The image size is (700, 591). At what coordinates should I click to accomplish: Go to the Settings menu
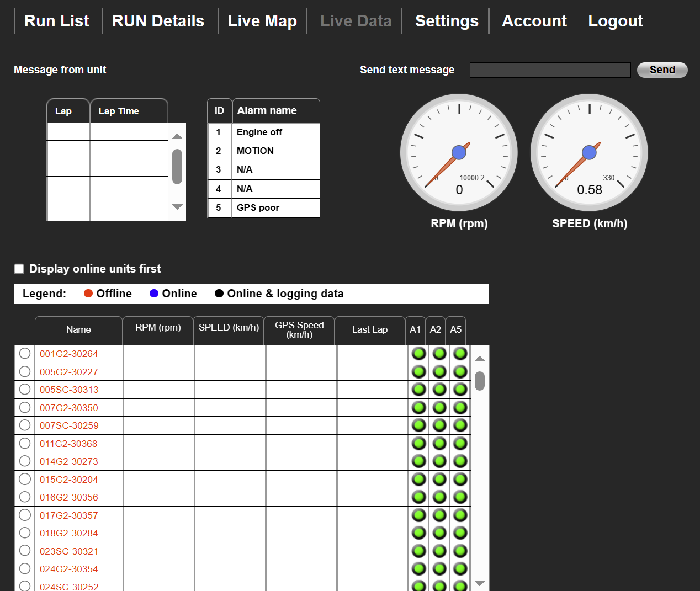pos(447,21)
